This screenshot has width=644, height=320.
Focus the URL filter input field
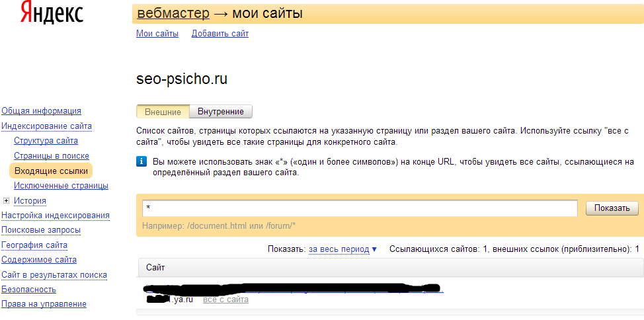coord(360,208)
